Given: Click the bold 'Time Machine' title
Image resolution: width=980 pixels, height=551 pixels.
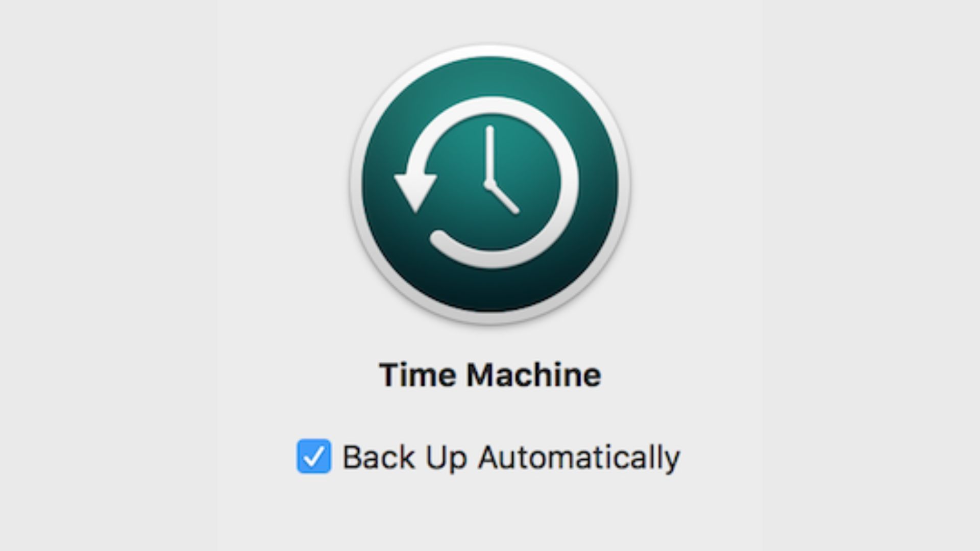Looking at the screenshot, I should [x=490, y=375].
